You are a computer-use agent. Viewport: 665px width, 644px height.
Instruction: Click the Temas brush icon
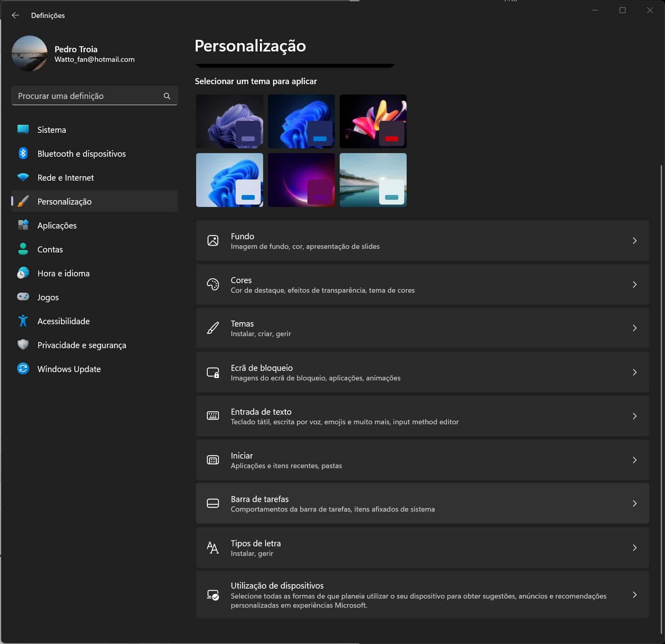[213, 328]
